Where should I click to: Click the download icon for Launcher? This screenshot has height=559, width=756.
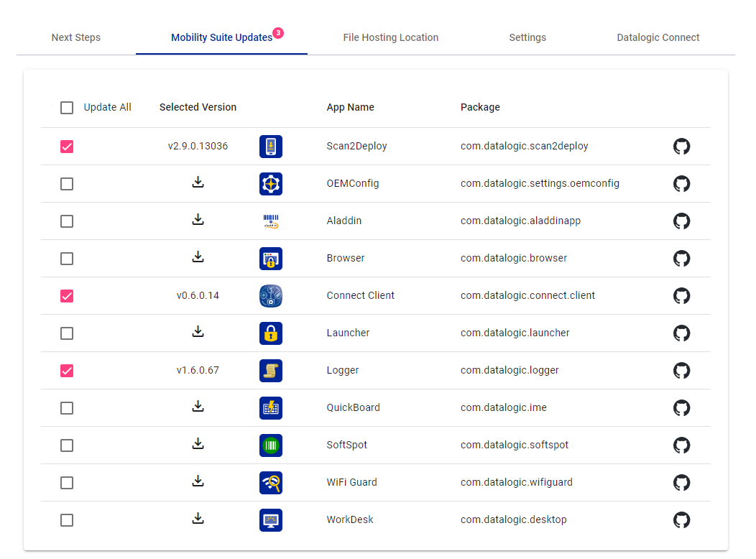(198, 331)
